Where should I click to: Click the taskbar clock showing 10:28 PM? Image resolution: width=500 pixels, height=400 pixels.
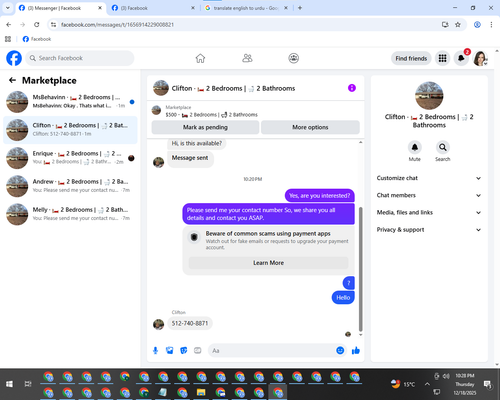pos(465,384)
